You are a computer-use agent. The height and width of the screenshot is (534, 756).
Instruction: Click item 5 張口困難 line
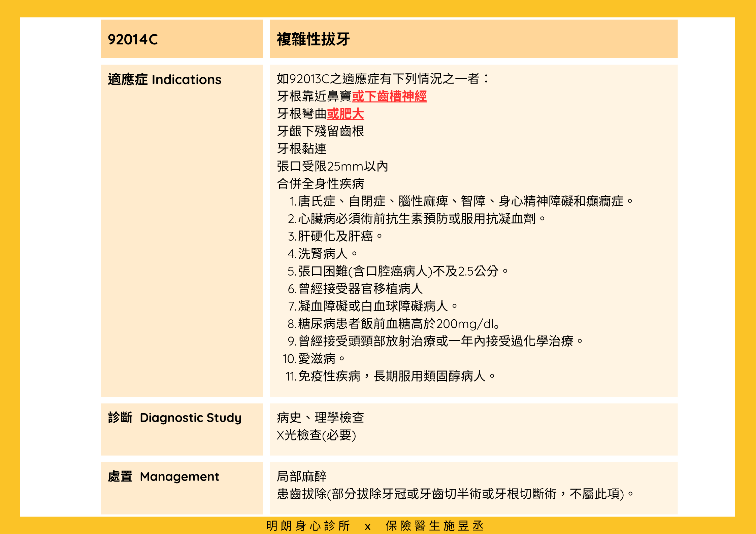[398, 271]
